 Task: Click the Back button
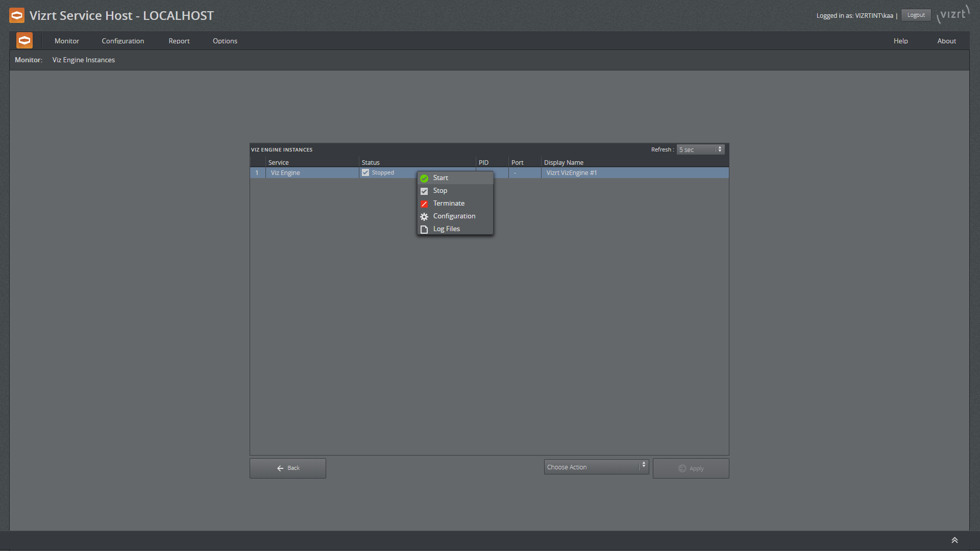point(287,467)
